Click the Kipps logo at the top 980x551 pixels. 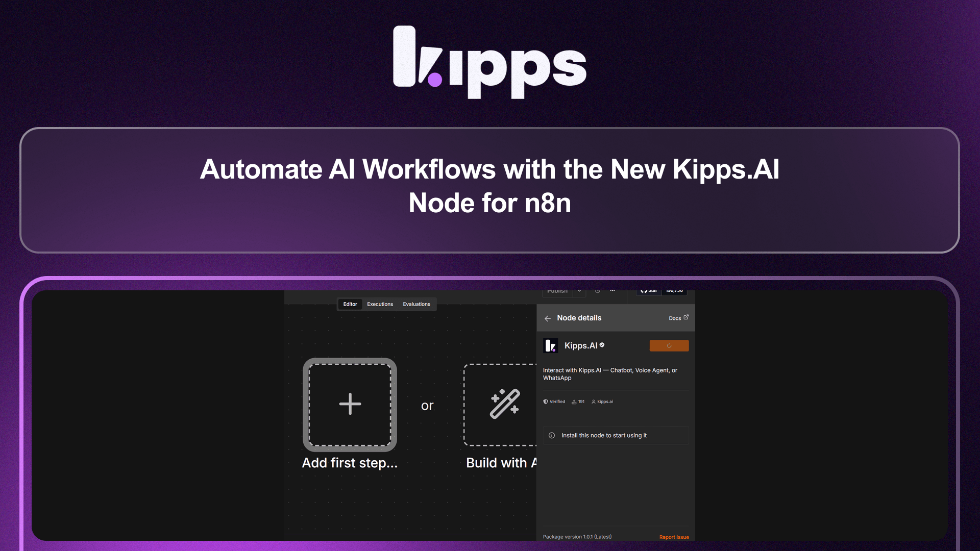490,62
